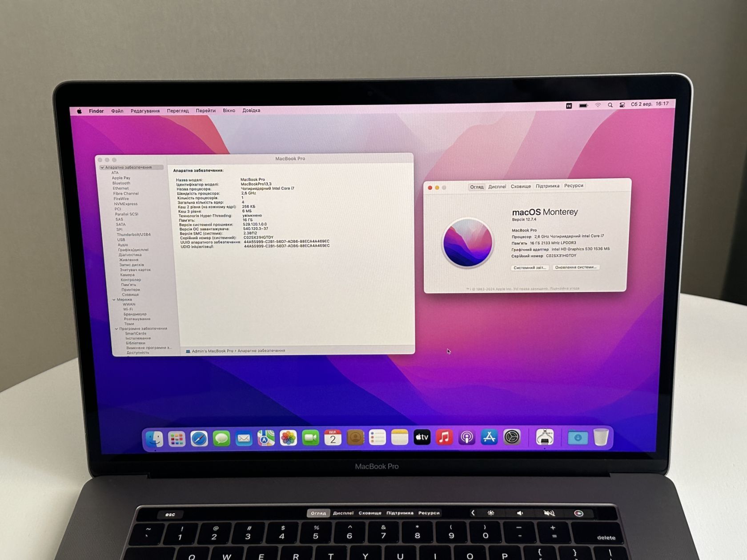Image resolution: width=747 pixels, height=560 pixels.
Task: Open System Preferences from the Dock
Action: 512,437
